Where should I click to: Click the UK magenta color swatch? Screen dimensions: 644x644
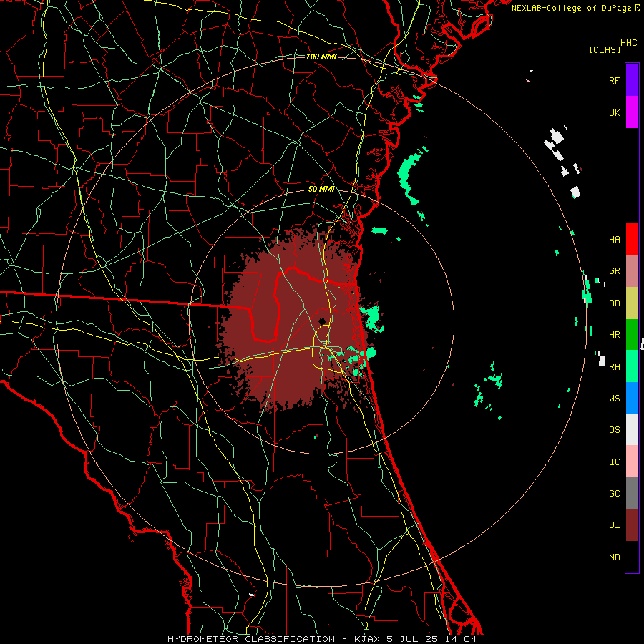click(632, 112)
